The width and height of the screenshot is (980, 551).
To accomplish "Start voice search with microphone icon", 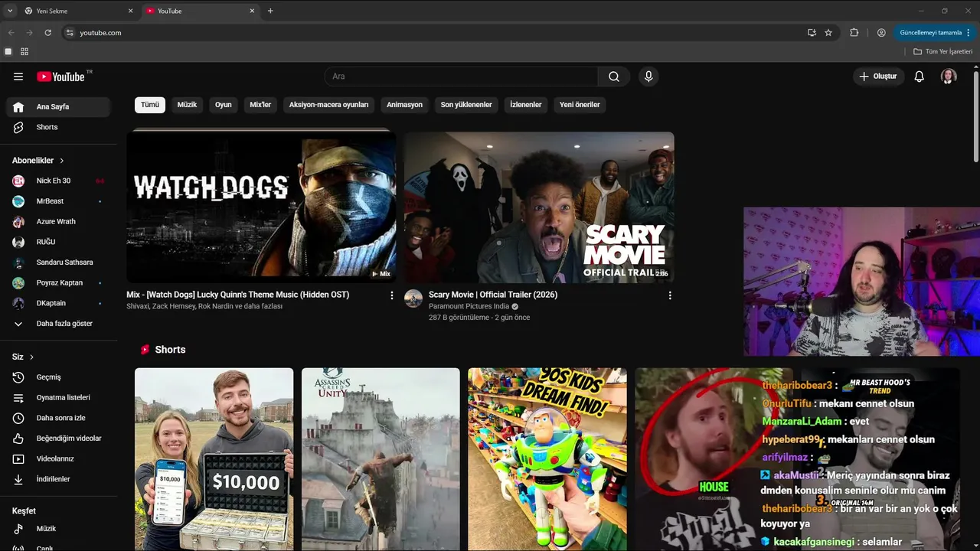I will coord(648,77).
